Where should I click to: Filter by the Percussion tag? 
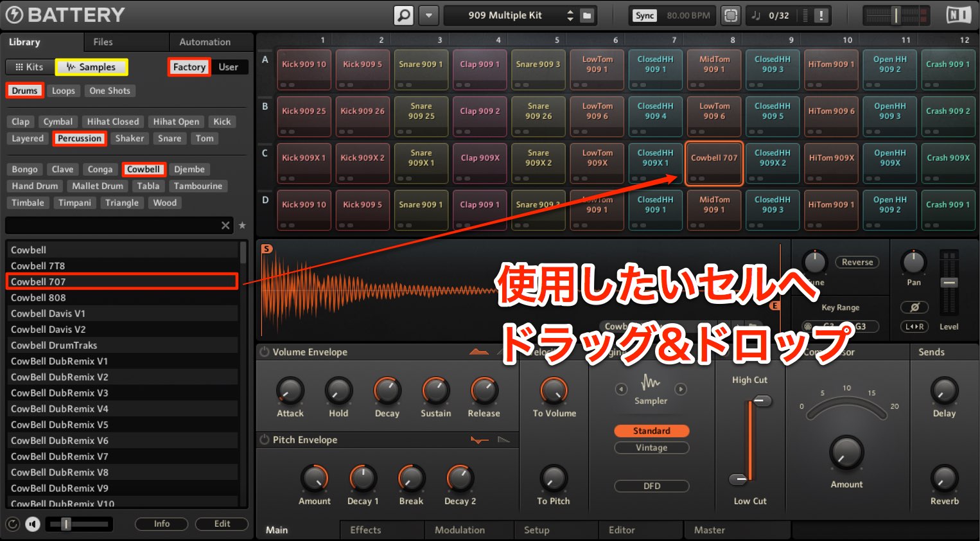[80, 138]
